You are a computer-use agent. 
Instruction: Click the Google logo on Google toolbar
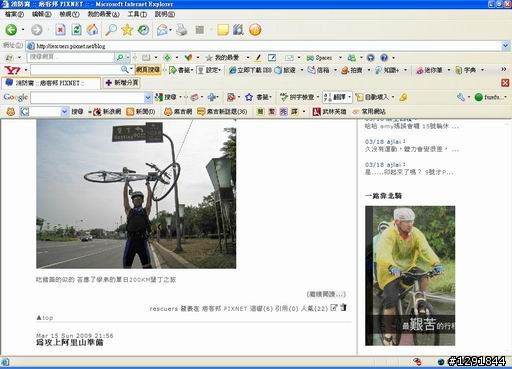coord(15,97)
